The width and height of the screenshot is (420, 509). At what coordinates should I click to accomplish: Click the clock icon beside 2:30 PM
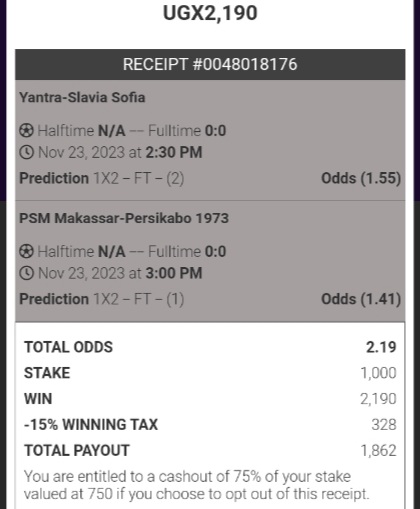(26, 152)
